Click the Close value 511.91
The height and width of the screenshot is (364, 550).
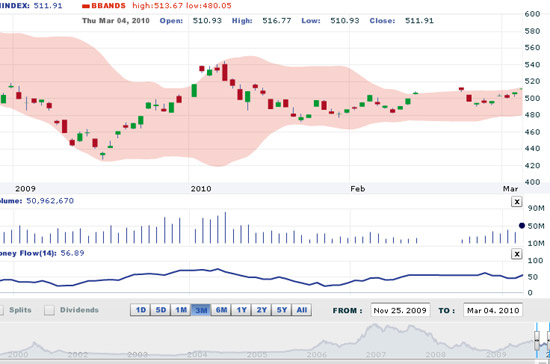tap(419, 21)
